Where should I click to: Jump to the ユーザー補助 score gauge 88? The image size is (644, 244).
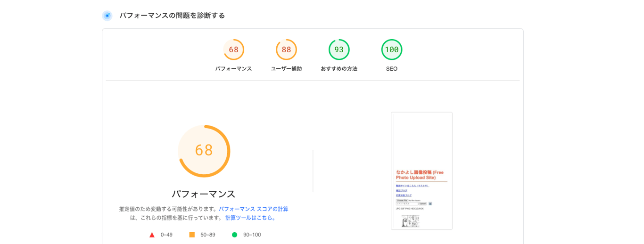(x=286, y=49)
